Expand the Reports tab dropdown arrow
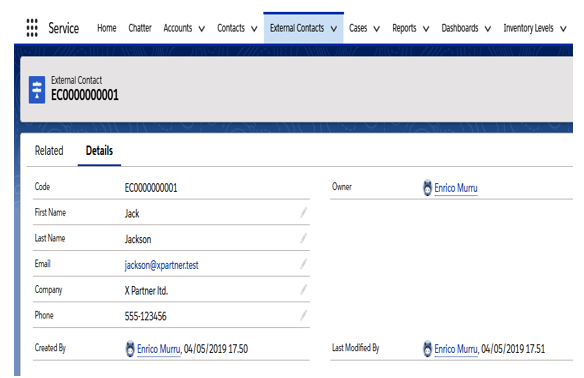Viewport: 584px width, 378px height. [426, 29]
